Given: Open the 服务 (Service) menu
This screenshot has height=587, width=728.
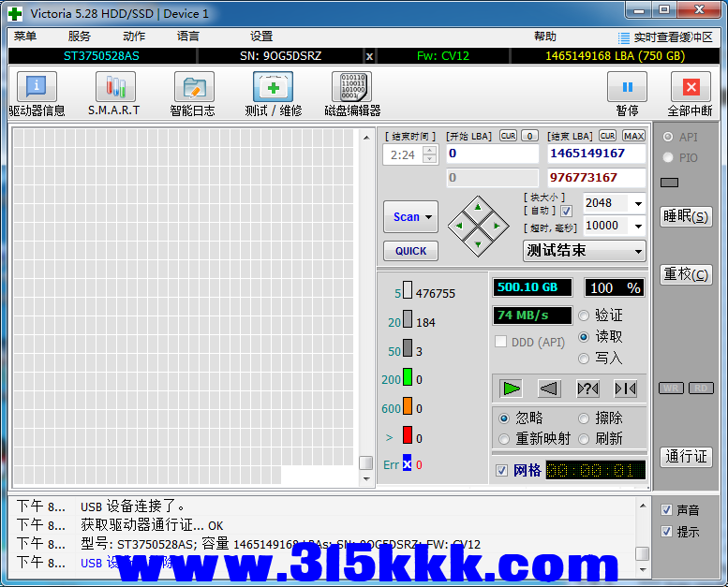Looking at the screenshot, I should click(80, 37).
